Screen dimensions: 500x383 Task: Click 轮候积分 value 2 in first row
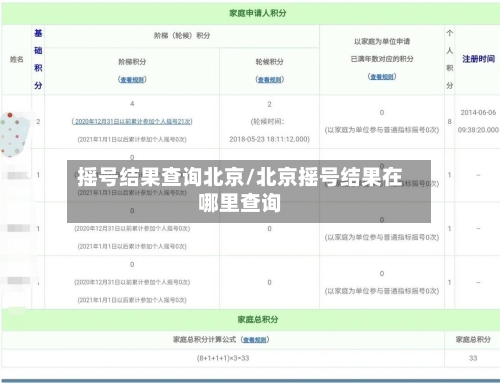269,104
